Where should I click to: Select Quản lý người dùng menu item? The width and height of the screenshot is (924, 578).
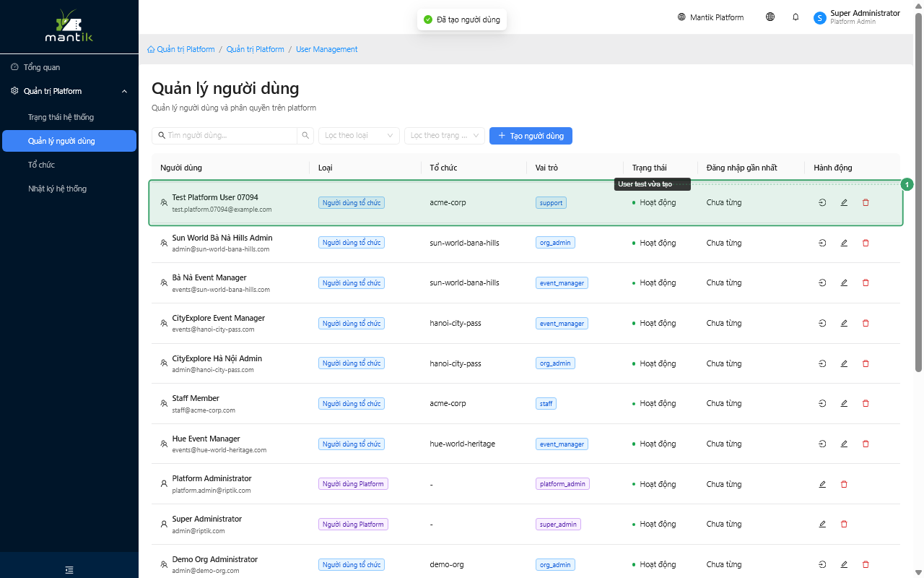tap(69, 141)
